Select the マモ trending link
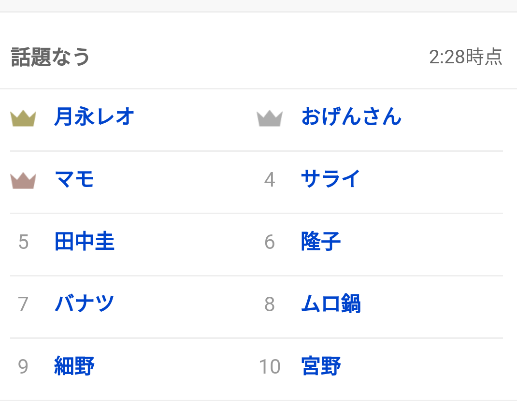Image resolution: width=517 pixels, height=420 pixels. pos(74,179)
